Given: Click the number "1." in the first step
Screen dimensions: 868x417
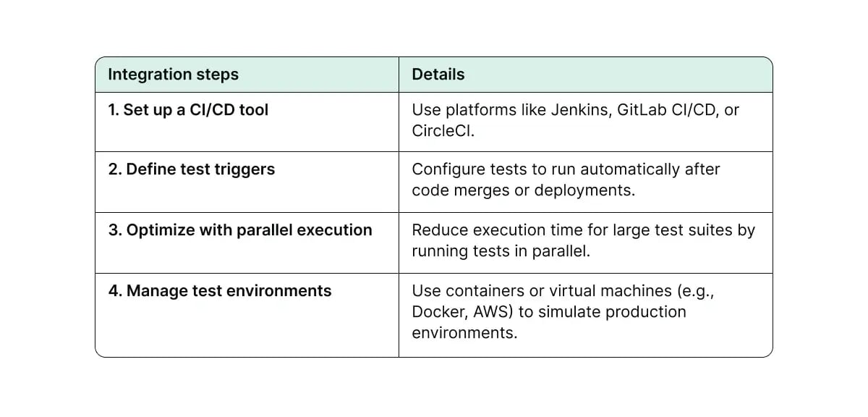Looking at the screenshot, I should click(114, 110).
